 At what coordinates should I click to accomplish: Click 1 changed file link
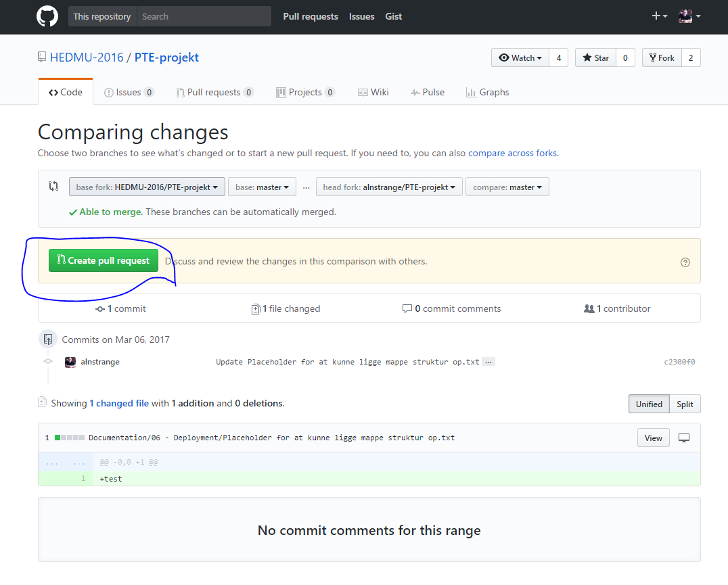119,404
